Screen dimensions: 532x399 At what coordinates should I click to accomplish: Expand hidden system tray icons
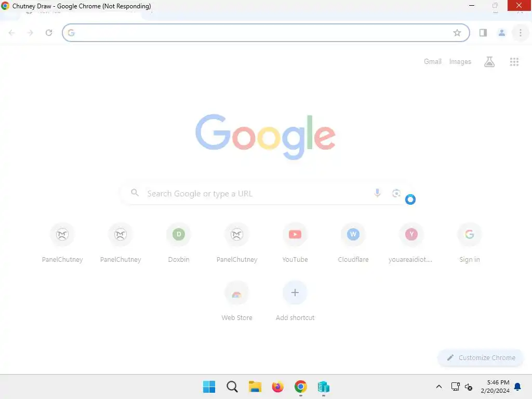tap(438, 387)
